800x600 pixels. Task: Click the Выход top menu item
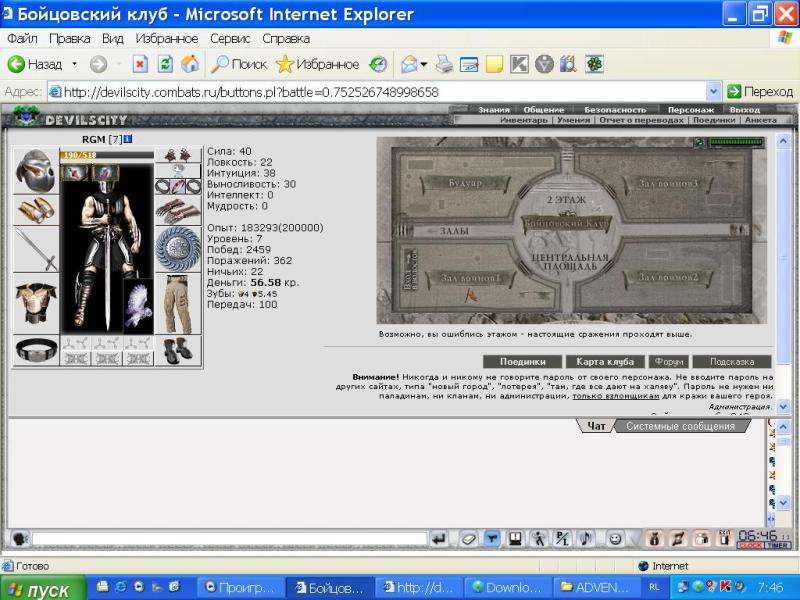click(744, 110)
